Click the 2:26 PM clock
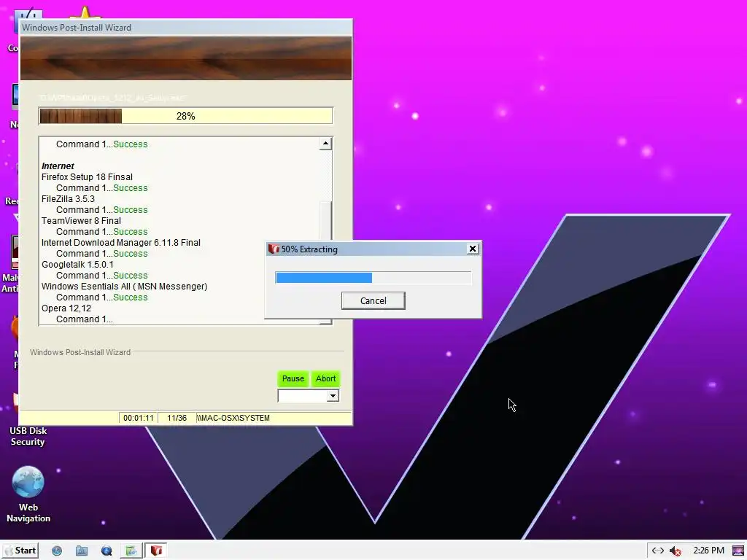The width and height of the screenshot is (747, 560). pyautogui.click(x=708, y=551)
